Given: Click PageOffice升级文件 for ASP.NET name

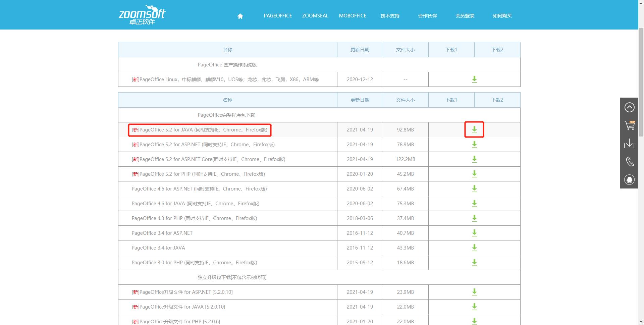Looking at the screenshot, I should click(182, 292).
